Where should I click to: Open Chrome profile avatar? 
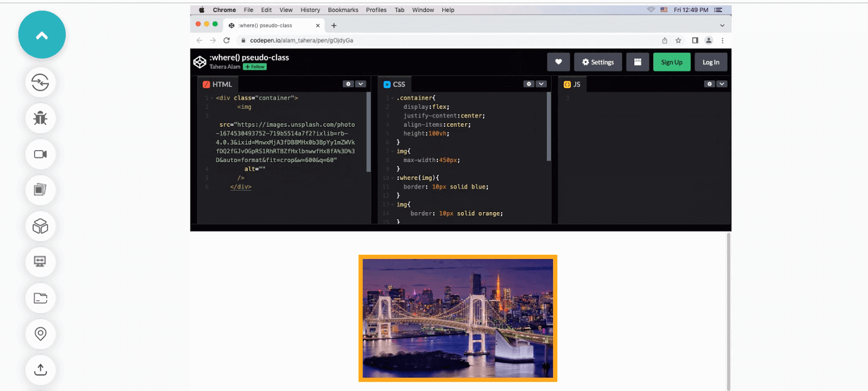[709, 40]
